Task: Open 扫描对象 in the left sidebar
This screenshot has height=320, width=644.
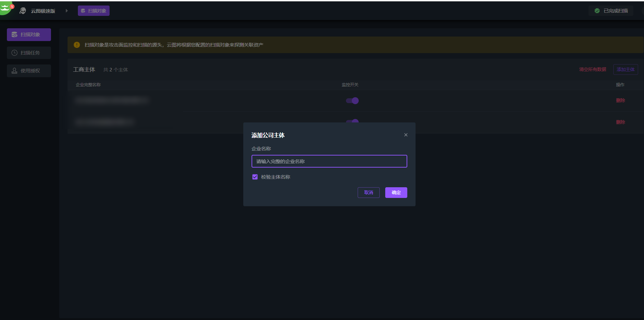Action: (29, 35)
